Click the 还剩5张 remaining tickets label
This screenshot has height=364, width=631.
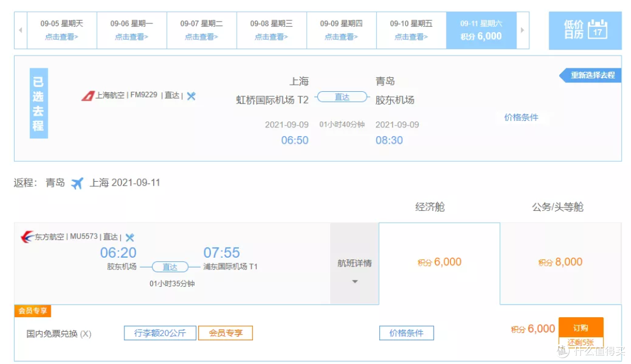[x=581, y=342]
